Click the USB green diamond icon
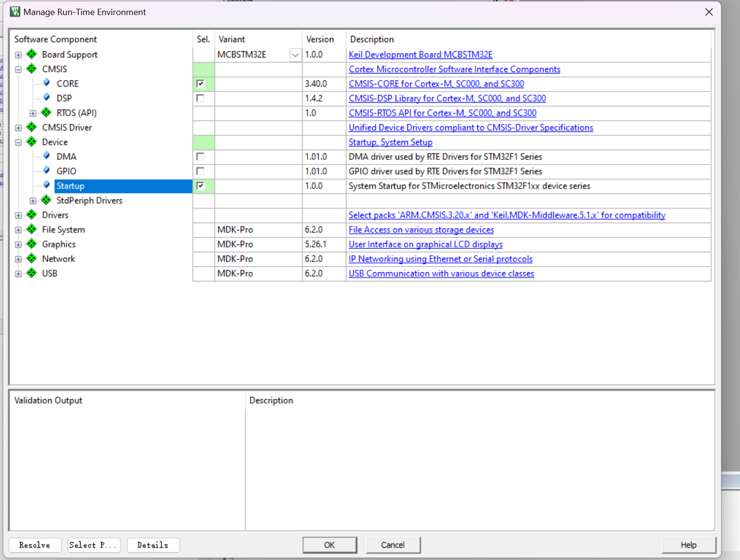 coord(32,273)
